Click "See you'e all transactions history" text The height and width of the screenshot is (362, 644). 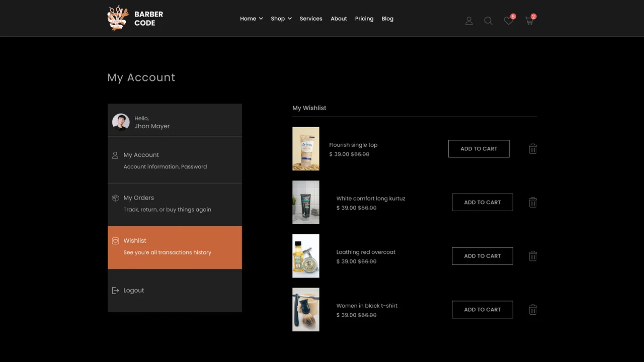[x=168, y=252]
